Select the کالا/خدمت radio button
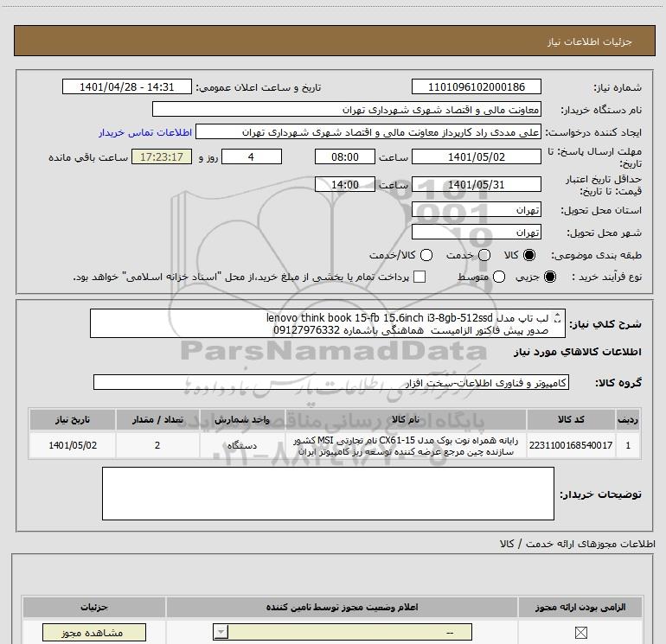666x644 pixels. click(426, 255)
